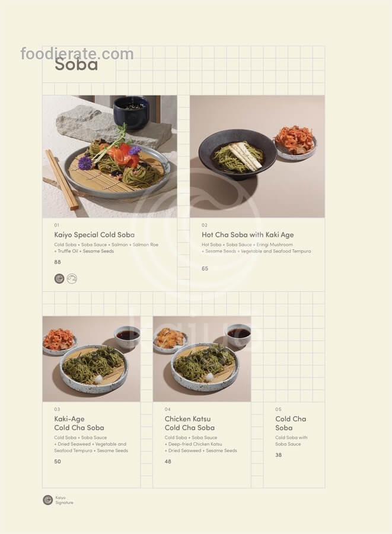Select the Chicken Katsu Cold Cha Soba title
This screenshot has width=392, height=534.
tap(190, 423)
